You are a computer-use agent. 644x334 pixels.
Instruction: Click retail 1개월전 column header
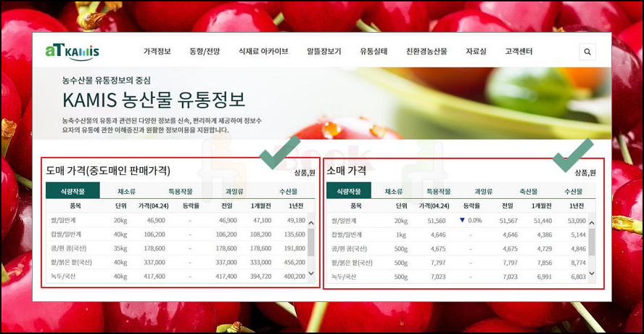coord(543,205)
